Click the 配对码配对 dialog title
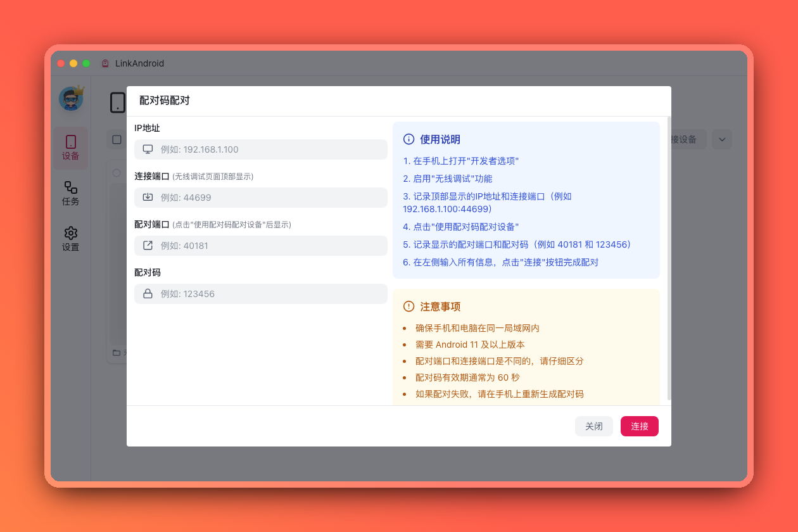Screen dimensions: 798x532 165,100
